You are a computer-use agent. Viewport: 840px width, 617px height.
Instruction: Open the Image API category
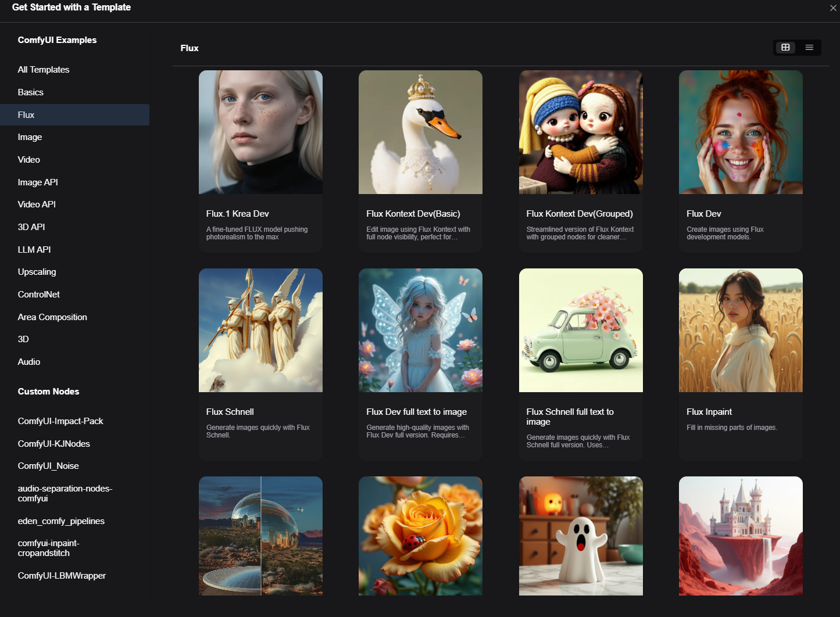(74, 182)
